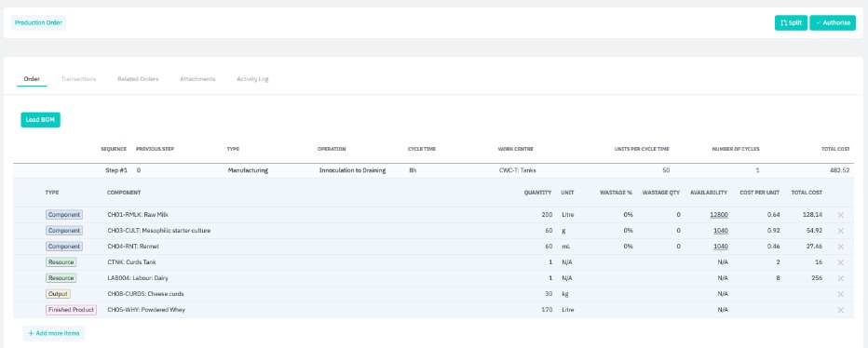Remove the Cheese curds output row
The image size is (868, 348).
point(840,294)
